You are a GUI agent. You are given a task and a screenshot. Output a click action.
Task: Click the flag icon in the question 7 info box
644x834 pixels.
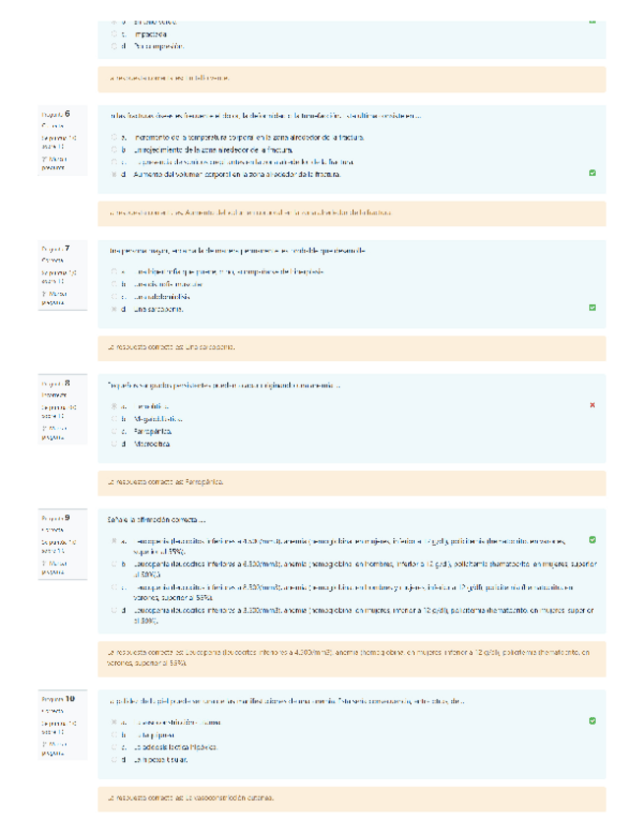click(x=44, y=294)
